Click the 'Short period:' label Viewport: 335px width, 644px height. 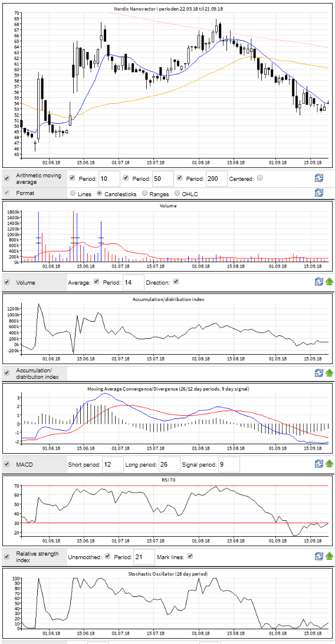click(x=84, y=465)
